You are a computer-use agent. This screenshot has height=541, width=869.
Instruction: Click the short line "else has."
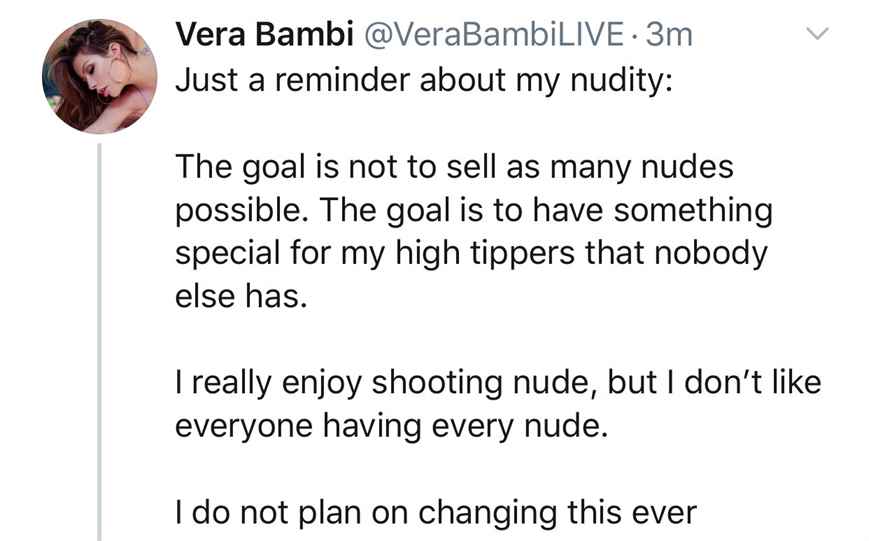point(239,297)
